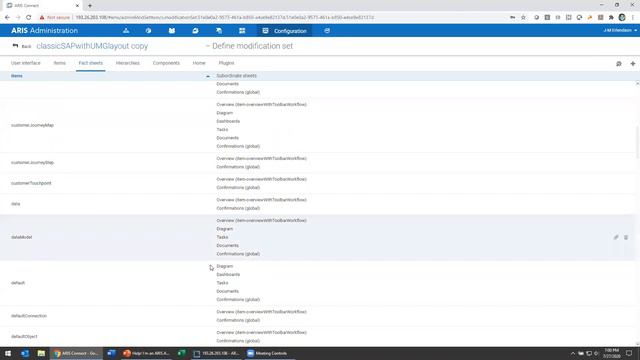Open the header icon right of Configuration

point(327,31)
